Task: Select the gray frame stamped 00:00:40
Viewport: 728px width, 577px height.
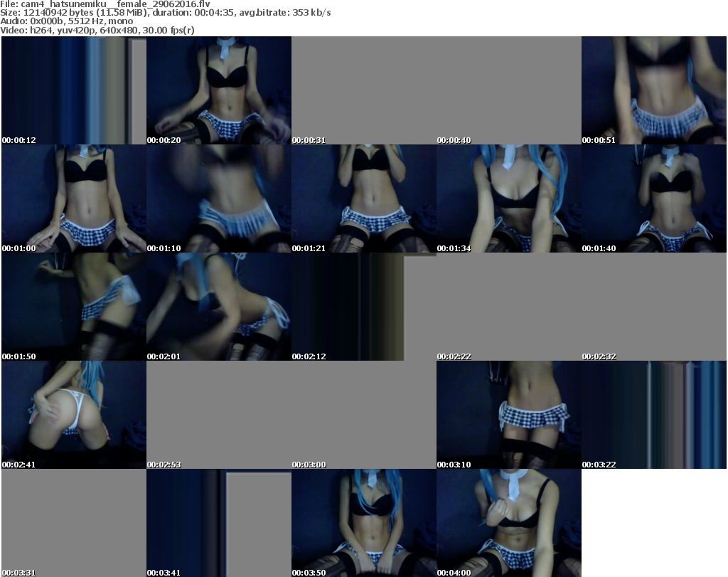Action: click(509, 90)
